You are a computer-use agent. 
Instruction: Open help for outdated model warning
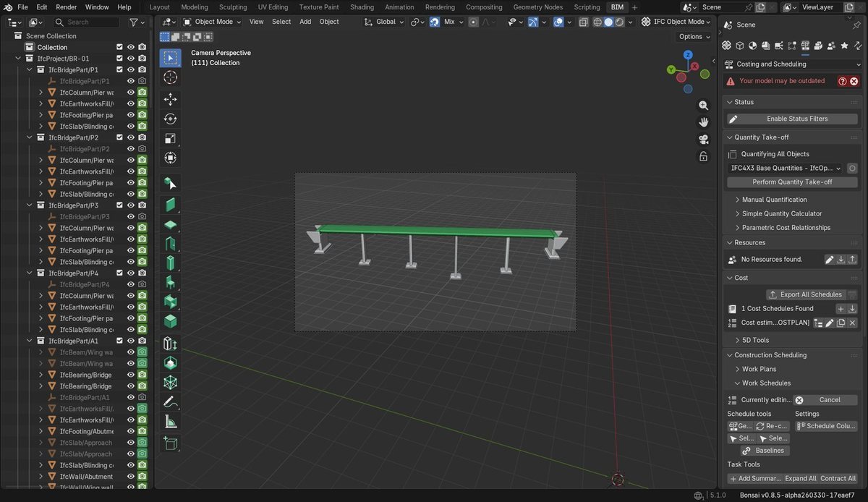(x=842, y=81)
